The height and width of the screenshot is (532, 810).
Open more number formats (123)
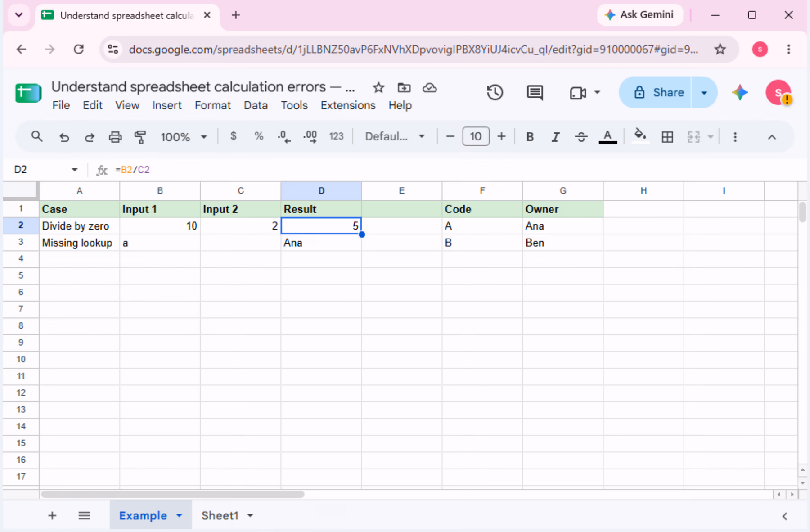tap(336, 136)
